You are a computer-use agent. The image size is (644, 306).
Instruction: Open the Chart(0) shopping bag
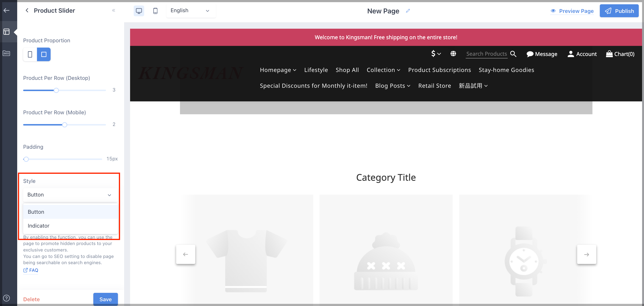pyautogui.click(x=620, y=54)
